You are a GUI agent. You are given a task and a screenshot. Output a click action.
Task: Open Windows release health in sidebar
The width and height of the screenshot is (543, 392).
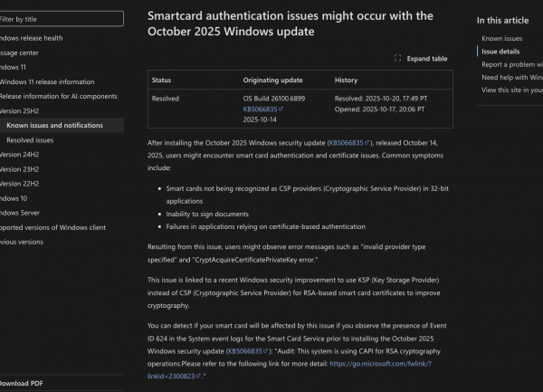[x=31, y=38]
